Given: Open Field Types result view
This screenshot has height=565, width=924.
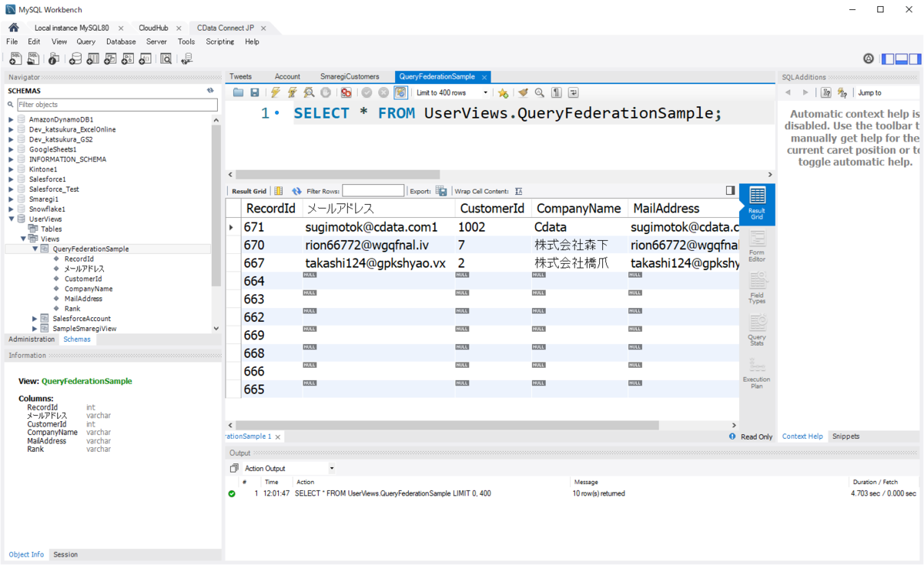Looking at the screenshot, I should point(757,289).
